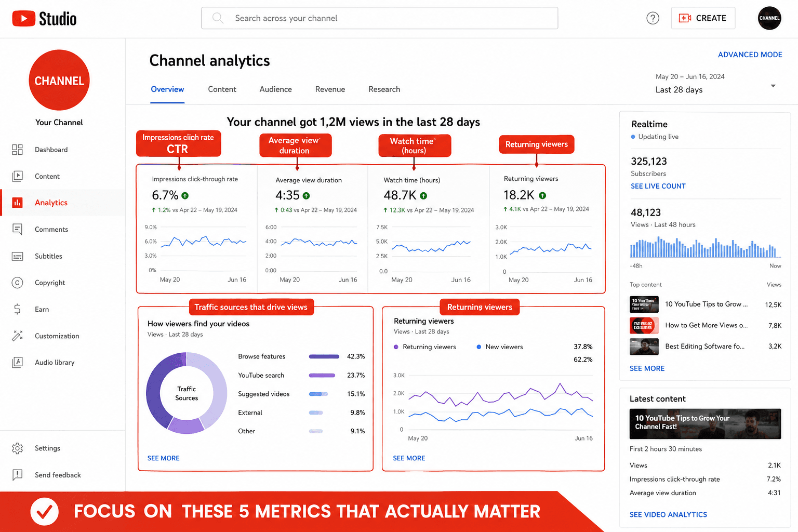Click the Audio library music icon
The image size is (798, 532).
coord(17,362)
